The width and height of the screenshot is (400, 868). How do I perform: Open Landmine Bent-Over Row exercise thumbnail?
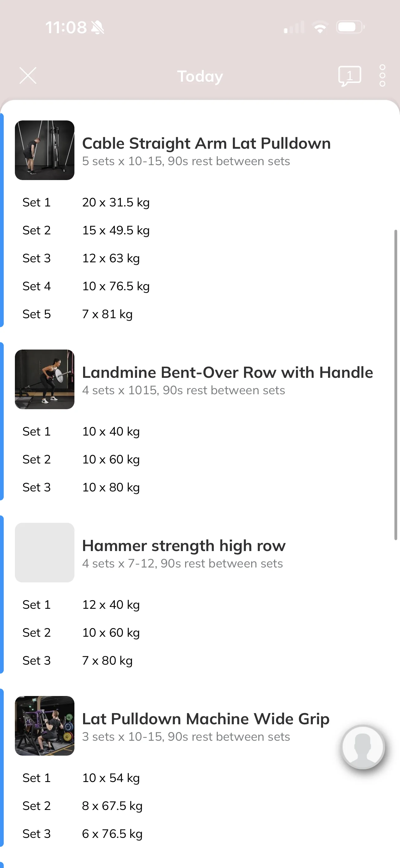coord(44,379)
